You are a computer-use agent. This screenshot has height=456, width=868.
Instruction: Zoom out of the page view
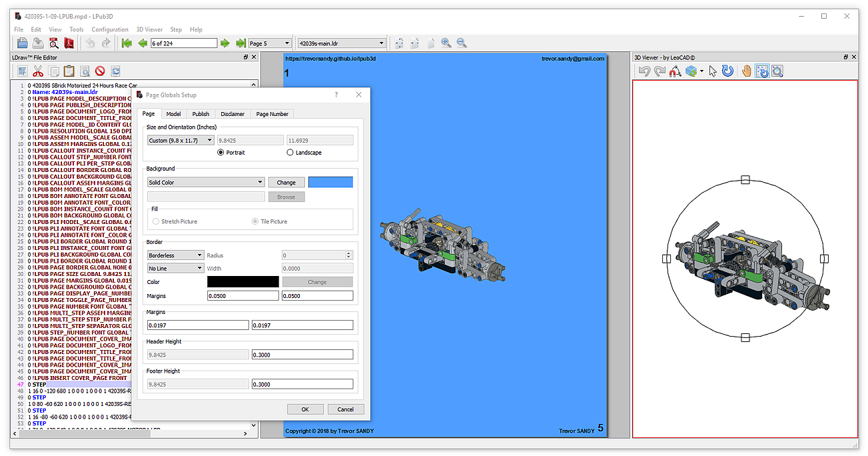point(462,43)
